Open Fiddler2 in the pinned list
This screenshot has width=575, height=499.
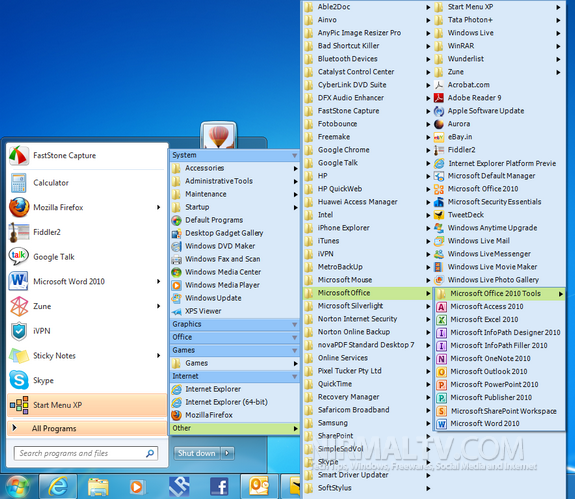[x=87, y=232]
